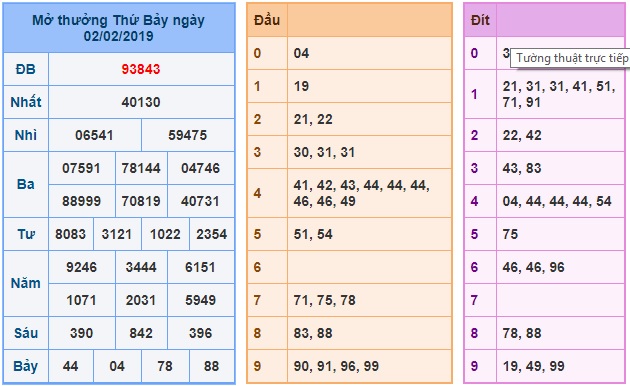Select the Tư prize label

pos(26,234)
